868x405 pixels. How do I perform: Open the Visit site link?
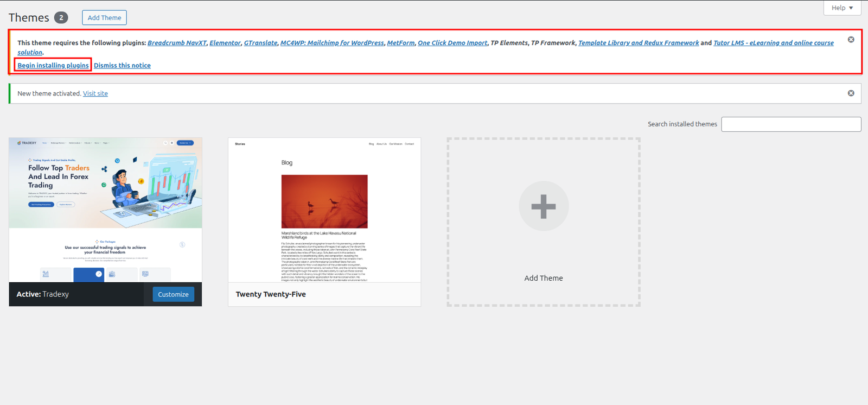click(95, 93)
